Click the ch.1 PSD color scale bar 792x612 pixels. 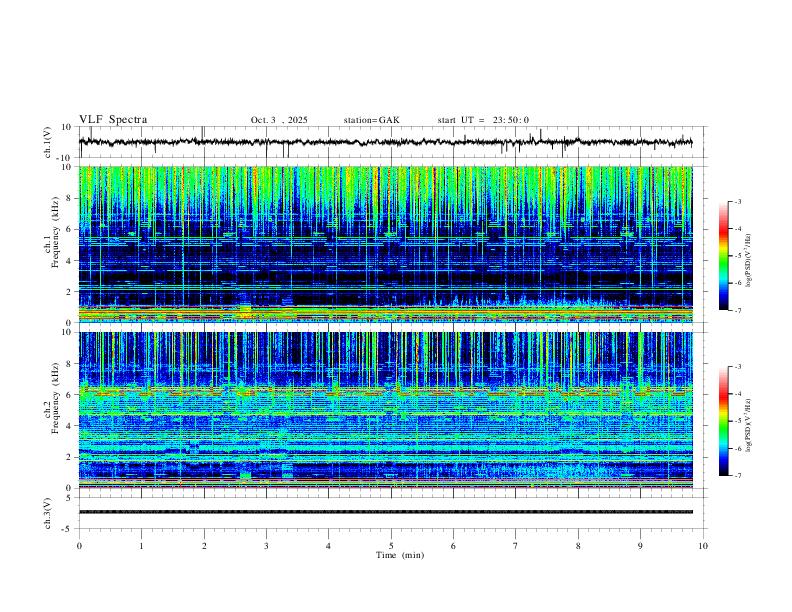(x=724, y=256)
